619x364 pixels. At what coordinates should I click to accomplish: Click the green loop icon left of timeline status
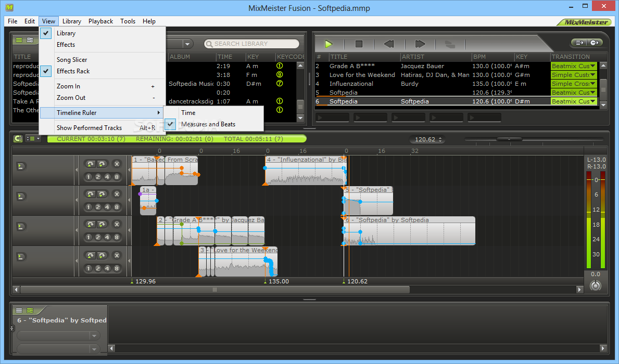point(18,138)
